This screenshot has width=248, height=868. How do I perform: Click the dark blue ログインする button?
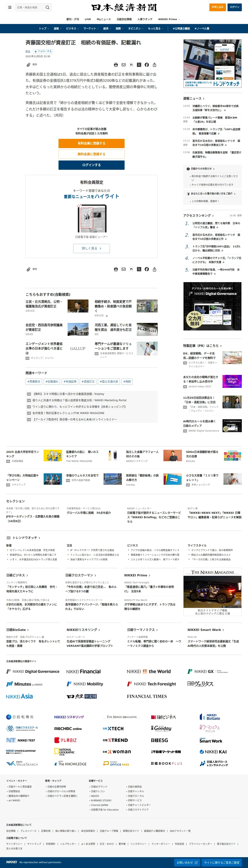click(92, 165)
